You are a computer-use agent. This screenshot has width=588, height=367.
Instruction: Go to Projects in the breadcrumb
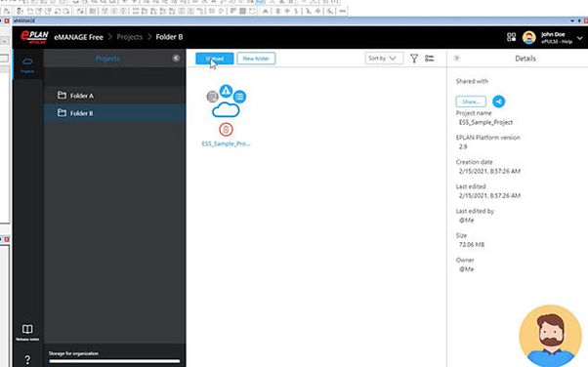(x=129, y=37)
